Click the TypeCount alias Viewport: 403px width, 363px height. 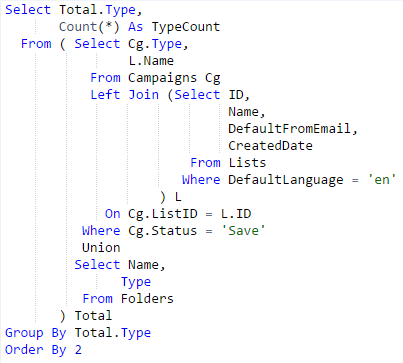click(x=186, y=27)
